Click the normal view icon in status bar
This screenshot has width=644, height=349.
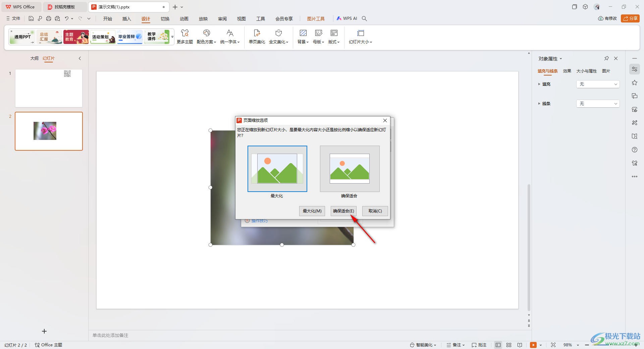coord(498,345)
